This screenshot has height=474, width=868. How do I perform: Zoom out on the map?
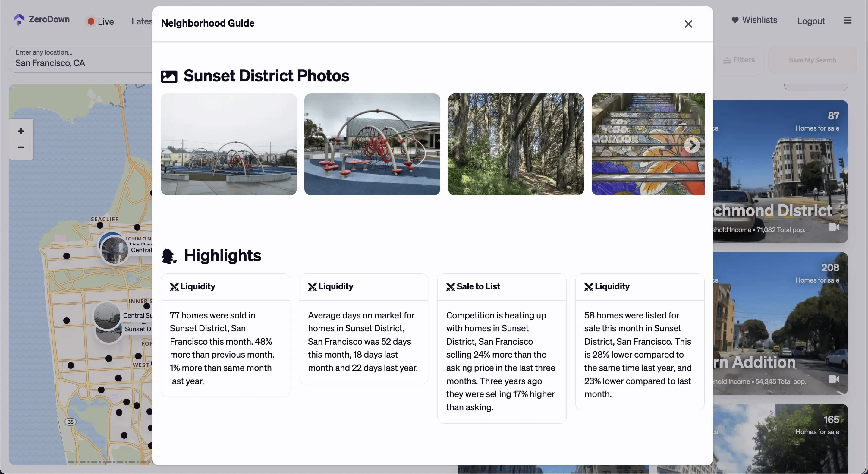point(21,147)
